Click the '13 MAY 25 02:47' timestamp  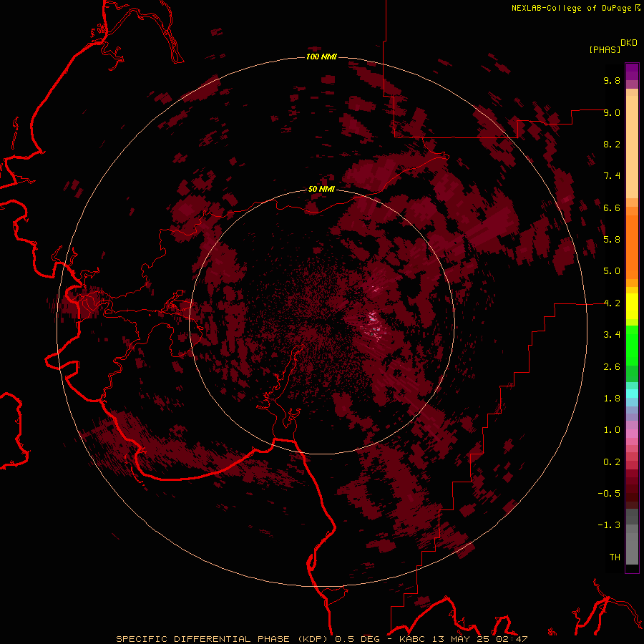tap(479, 639)
